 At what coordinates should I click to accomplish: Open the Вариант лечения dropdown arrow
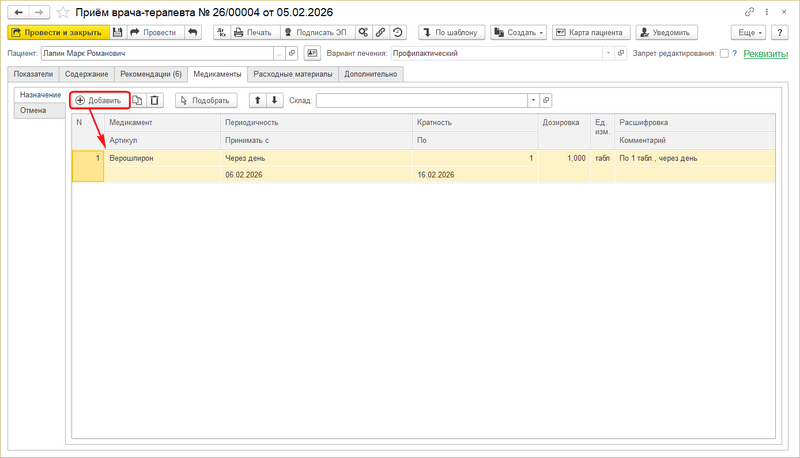click(x=608, y=53)
